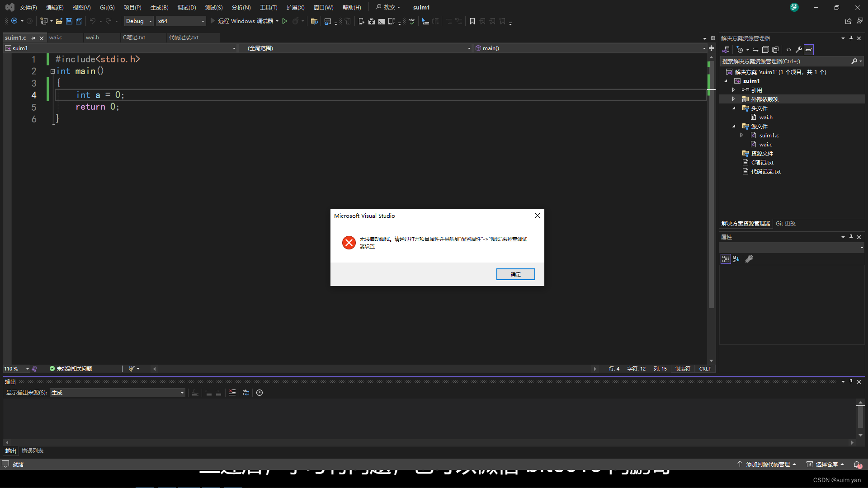This screenshot has width=868, height=488.
Task: Toggle Categorized view in Properties panel
Action: coord(725,259)
